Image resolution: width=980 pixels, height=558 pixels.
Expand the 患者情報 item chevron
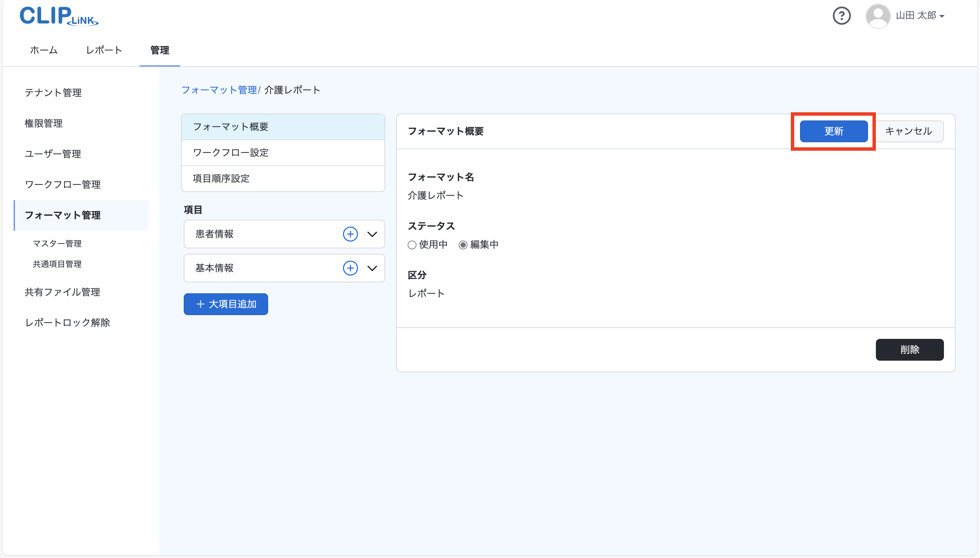372,234
